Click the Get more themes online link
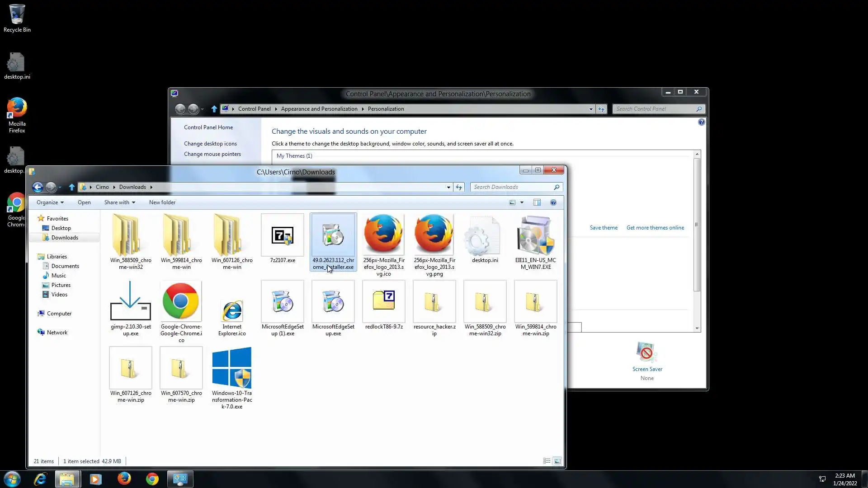Viewport: 868px width, 488px height. (655, 228)
